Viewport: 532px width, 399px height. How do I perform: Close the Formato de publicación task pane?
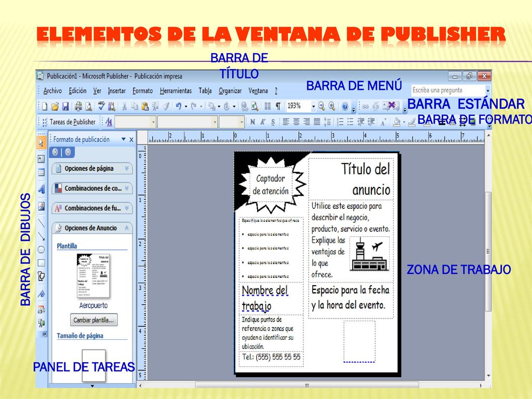coord(131,139)
